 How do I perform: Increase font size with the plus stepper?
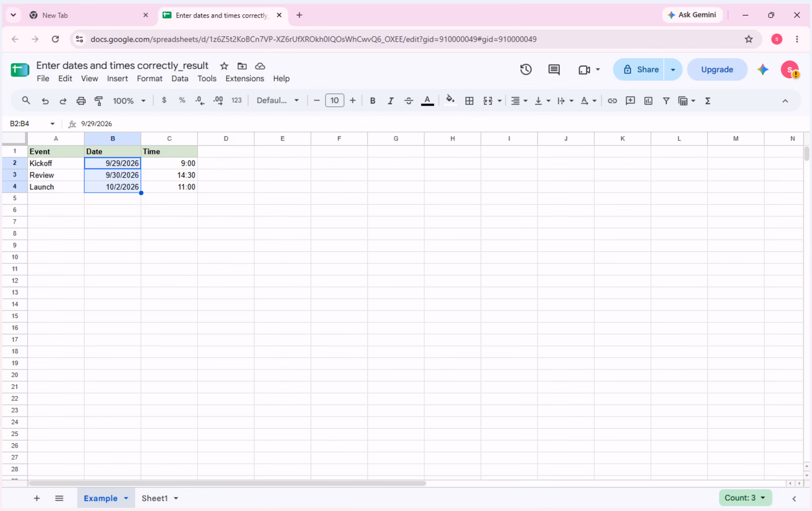coord(353,100)
